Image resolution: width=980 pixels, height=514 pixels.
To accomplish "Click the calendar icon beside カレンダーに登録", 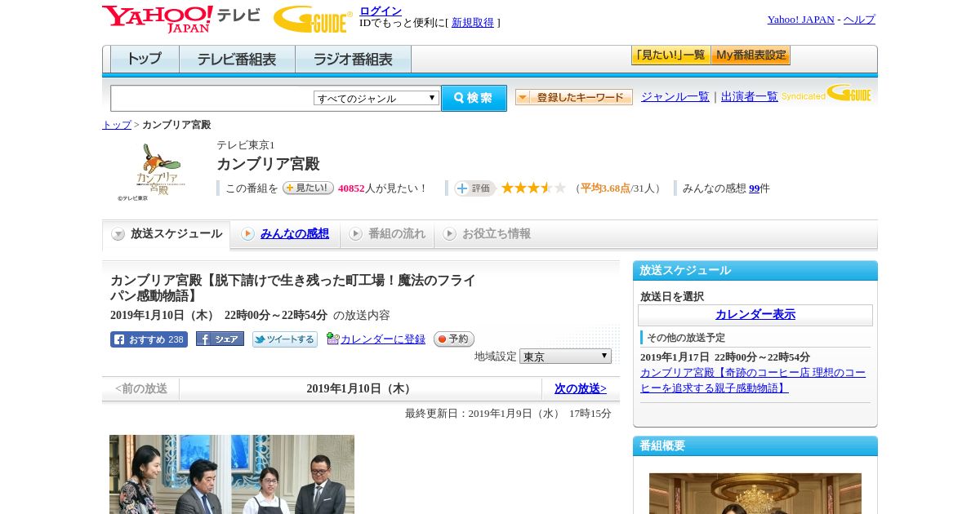I will pyautogui.click(x=332, y=339).
